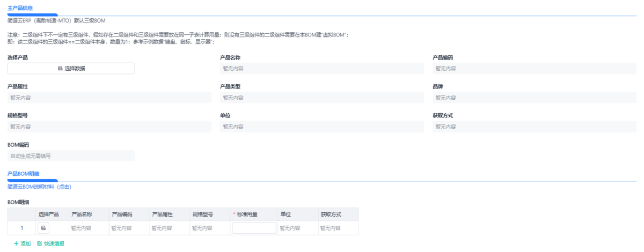Click the BOM编码 auto-generated field

tap(71, 155)
